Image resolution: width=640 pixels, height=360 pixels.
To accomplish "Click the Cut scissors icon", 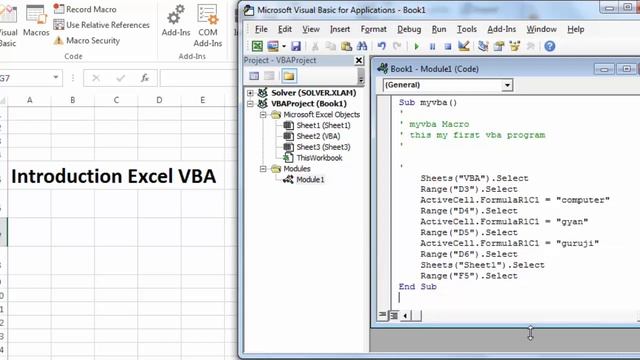I will 315,46.
